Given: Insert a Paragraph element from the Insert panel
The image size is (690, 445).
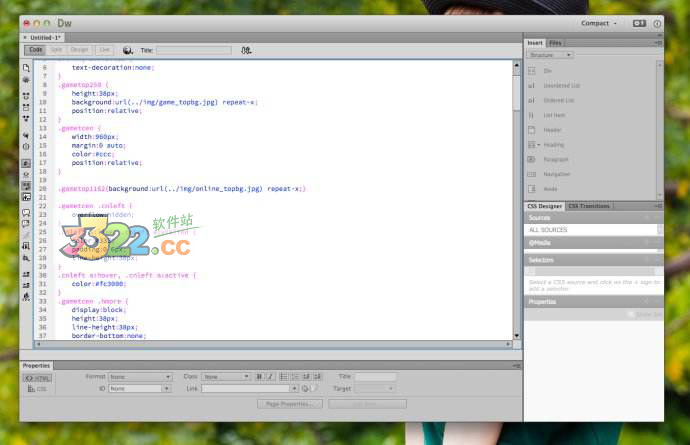Looking at the screenshot, I should click(x=556, y=159).
